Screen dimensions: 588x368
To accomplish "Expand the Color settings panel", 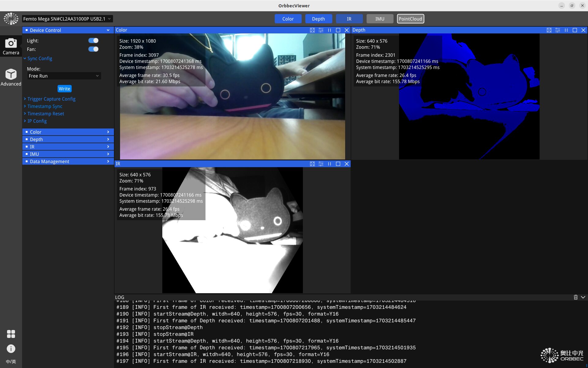I will [x=68, y=132].
